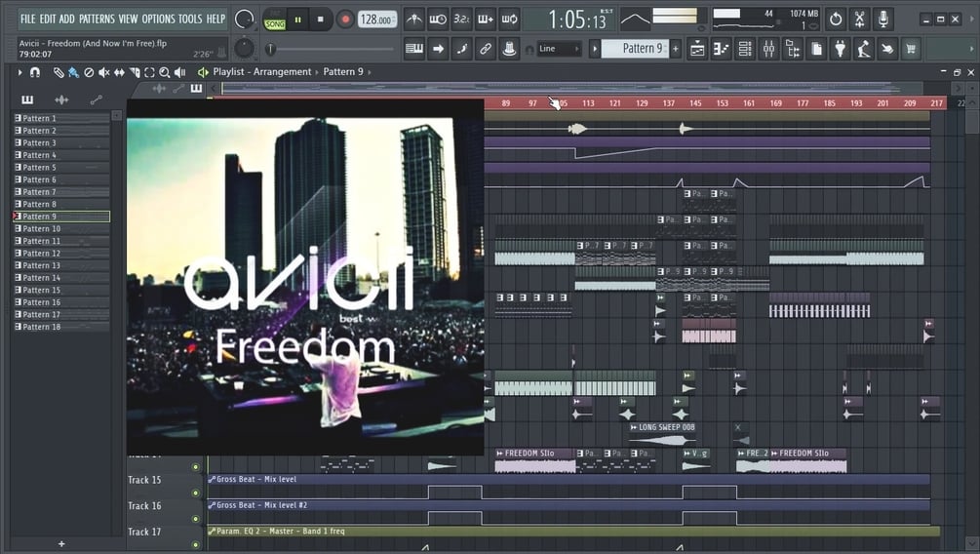Click the plug-shaped plugin picker icon
The image size is (980, 554).
tap(840, 49)
